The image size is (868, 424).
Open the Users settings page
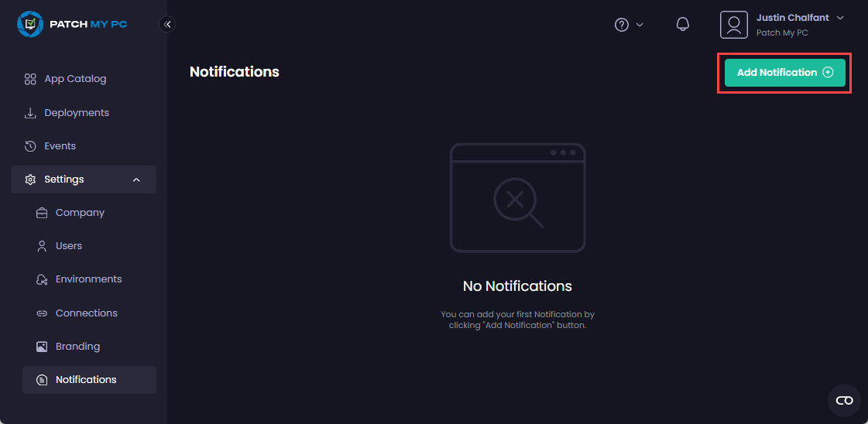(x=68, y=246)
